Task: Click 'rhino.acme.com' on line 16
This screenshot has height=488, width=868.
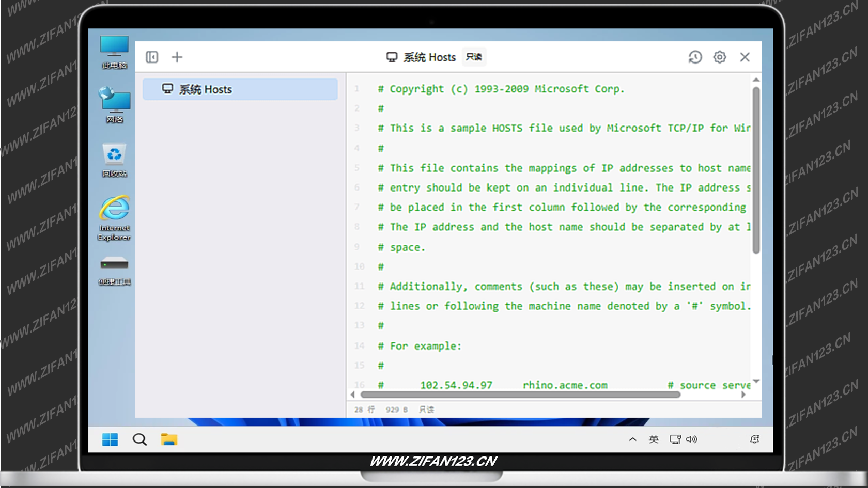Action: 565,385
